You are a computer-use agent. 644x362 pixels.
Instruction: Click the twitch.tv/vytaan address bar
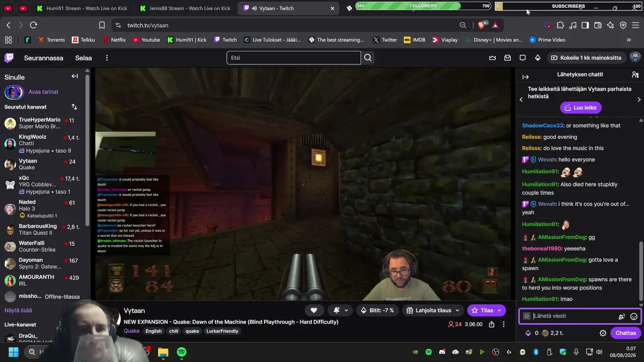[x=289, y=25]
